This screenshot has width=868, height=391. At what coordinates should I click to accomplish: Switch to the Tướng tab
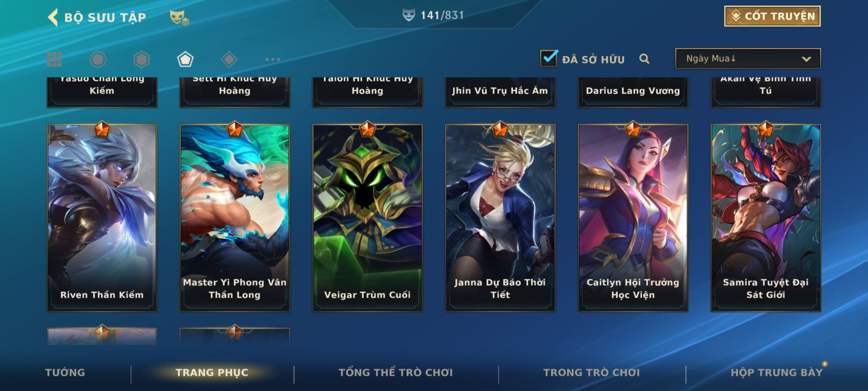tap(65, 373)
